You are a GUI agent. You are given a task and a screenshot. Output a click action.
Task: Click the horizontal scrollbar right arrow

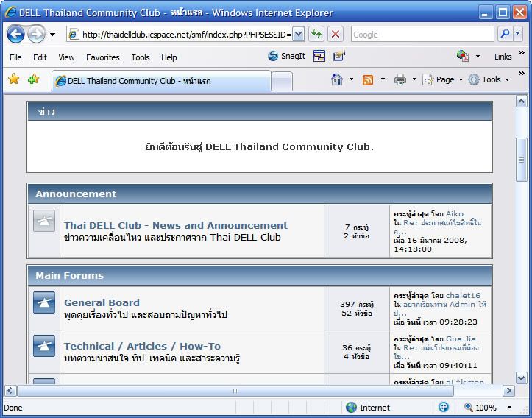click(508, 391)
